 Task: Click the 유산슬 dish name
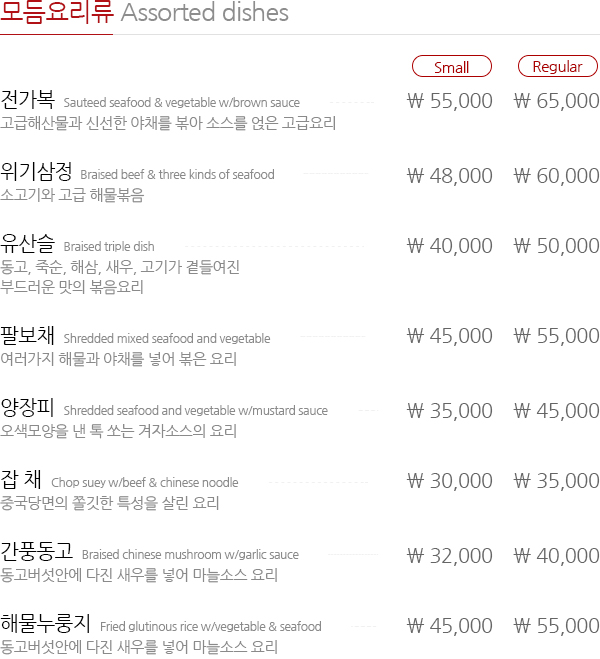coord(28,244)
